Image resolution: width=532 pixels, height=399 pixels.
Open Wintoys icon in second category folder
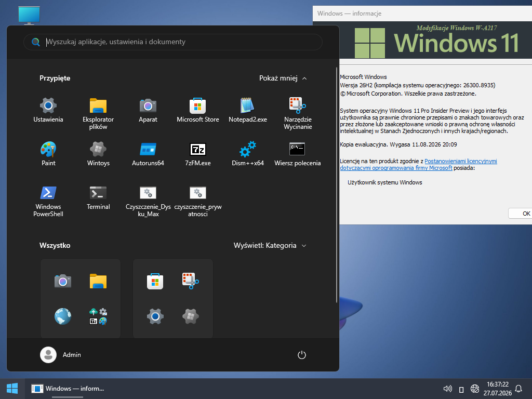[190, 316]
